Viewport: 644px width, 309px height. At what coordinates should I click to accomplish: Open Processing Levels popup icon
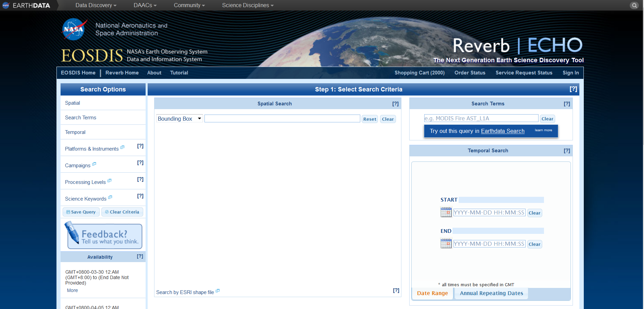(x=110, y=181)
